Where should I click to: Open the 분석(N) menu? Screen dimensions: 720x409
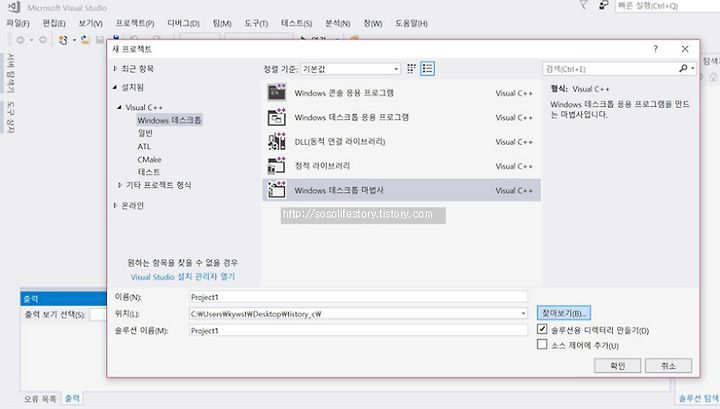click(x=338, y=23)
